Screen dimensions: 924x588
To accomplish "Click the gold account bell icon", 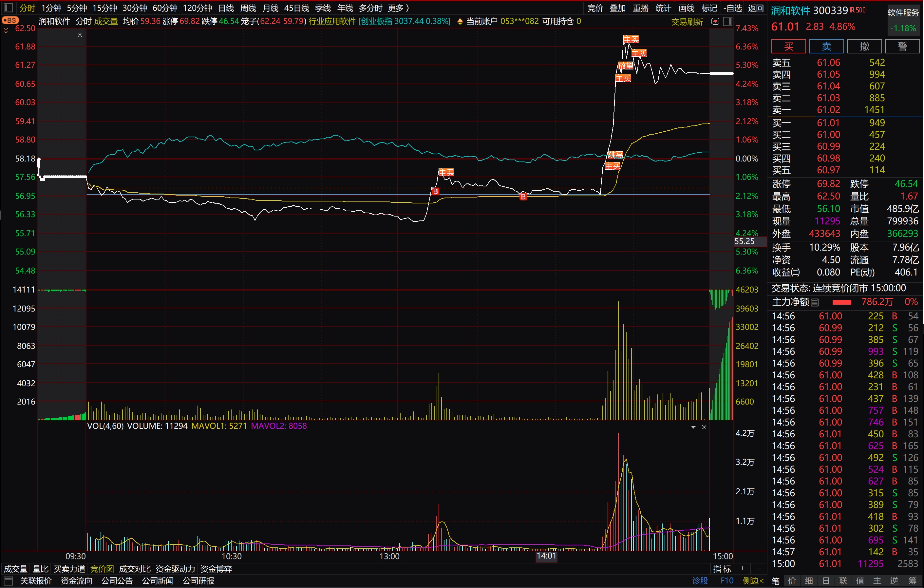I will click(x=460, y=22).
